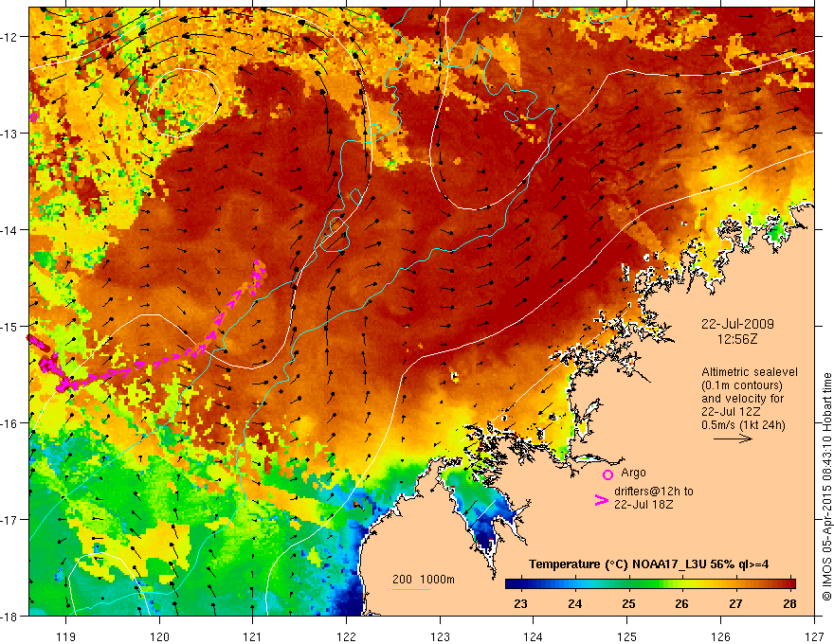Click the longitude axis label 121
Viewport: 834px width, 644px height.
[x=253, y=636]
